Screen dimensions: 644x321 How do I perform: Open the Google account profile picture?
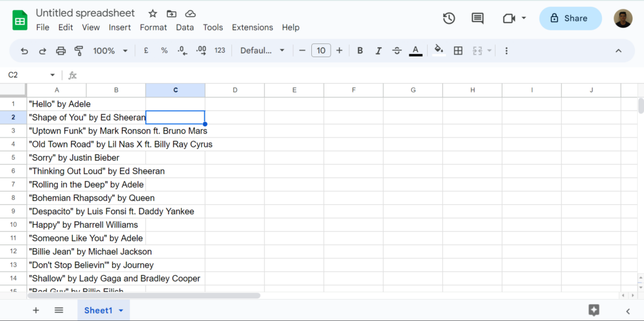pos(623,18)
